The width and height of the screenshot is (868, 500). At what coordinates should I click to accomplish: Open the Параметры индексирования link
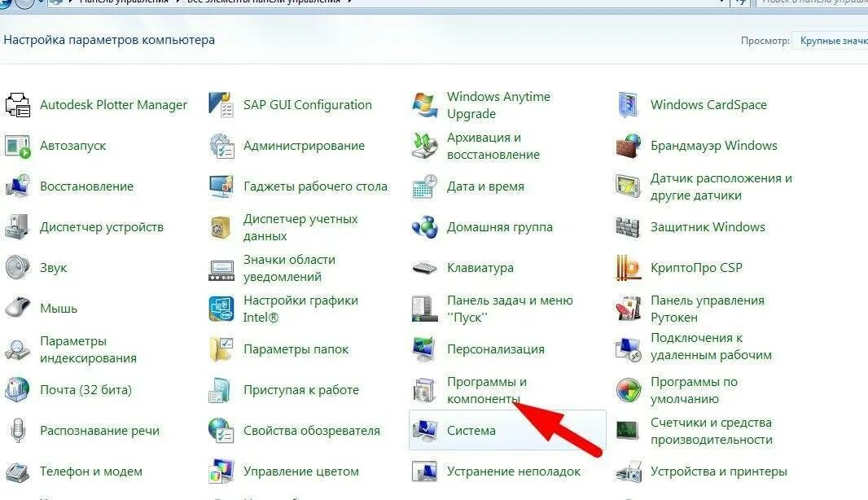coord(88,349)
